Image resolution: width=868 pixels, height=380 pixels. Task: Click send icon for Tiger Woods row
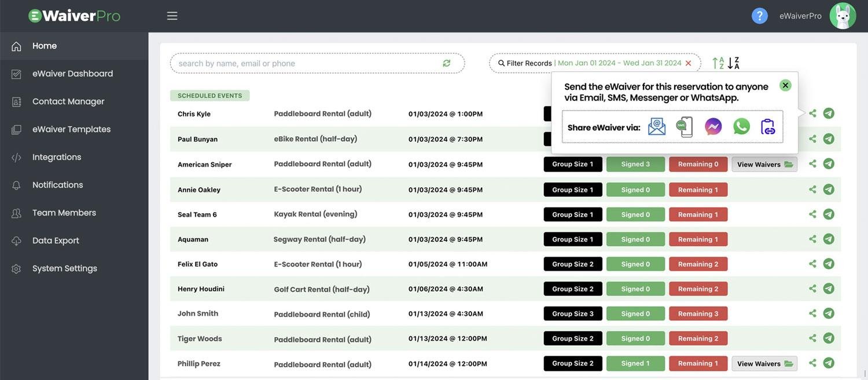[829, 338]
